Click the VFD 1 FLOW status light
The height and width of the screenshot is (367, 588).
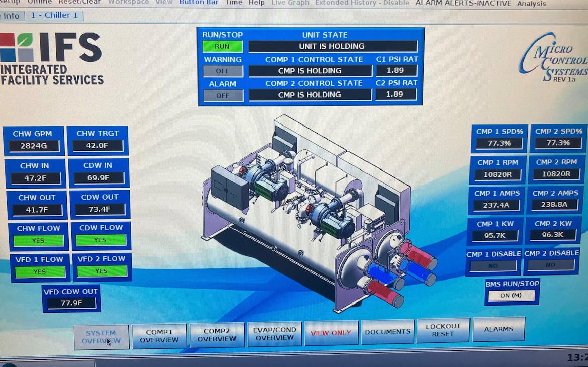coord(39,271)
